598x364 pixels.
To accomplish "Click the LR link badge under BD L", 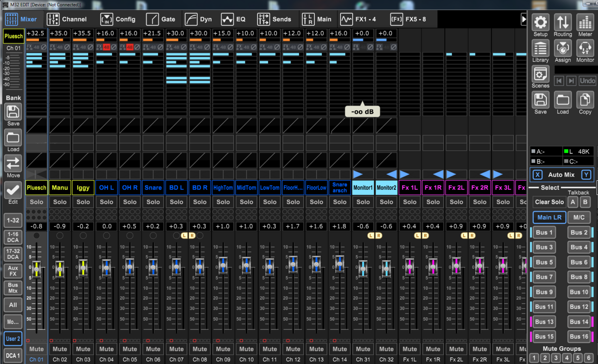I will [x=188, y=236].
